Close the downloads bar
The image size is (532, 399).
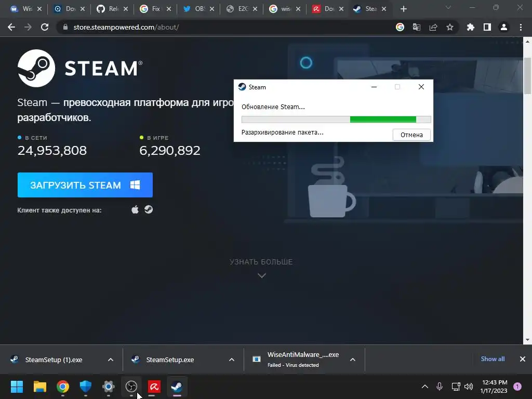click(x=523, y=359)
